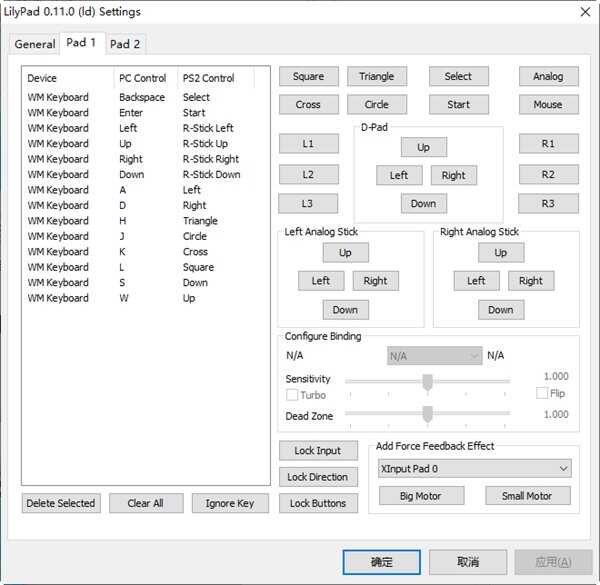Screen dimensions: 600x585
Task: Click the Clear All button
Action: 145,503
